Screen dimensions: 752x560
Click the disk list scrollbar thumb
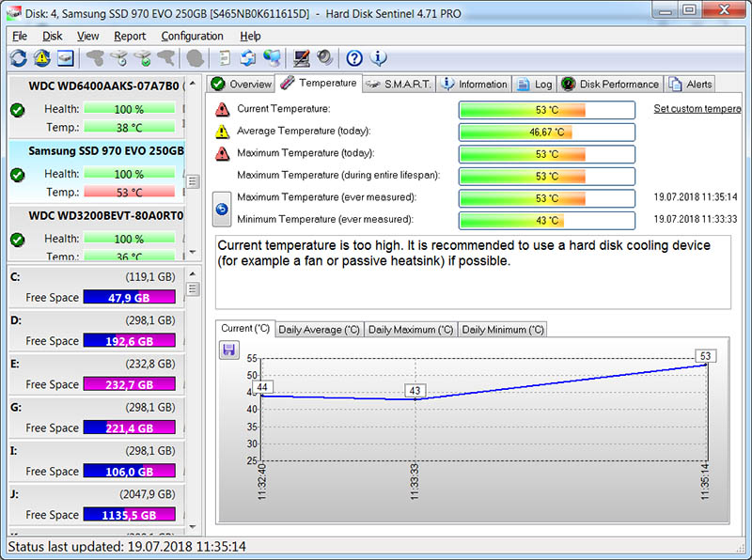193,181
